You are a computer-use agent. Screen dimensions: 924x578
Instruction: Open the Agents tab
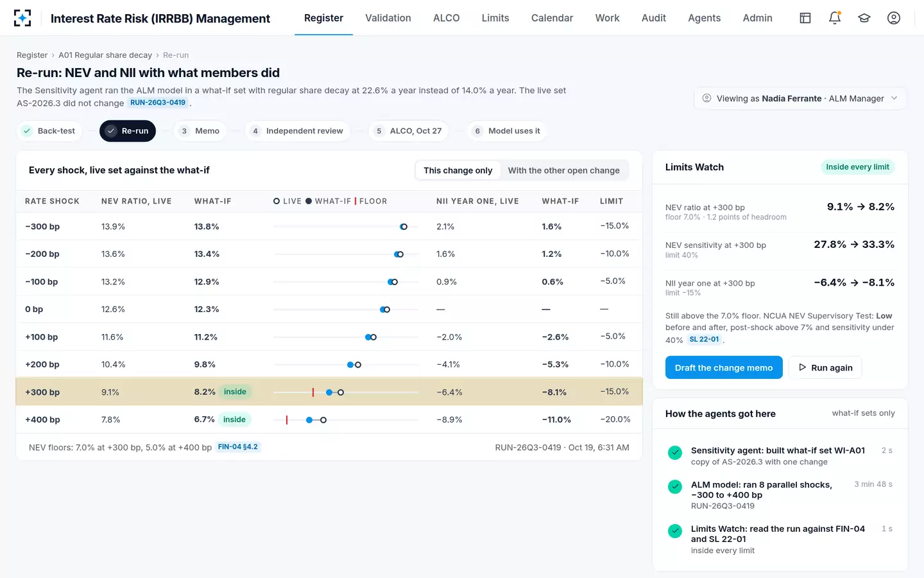tap(705, 18)
